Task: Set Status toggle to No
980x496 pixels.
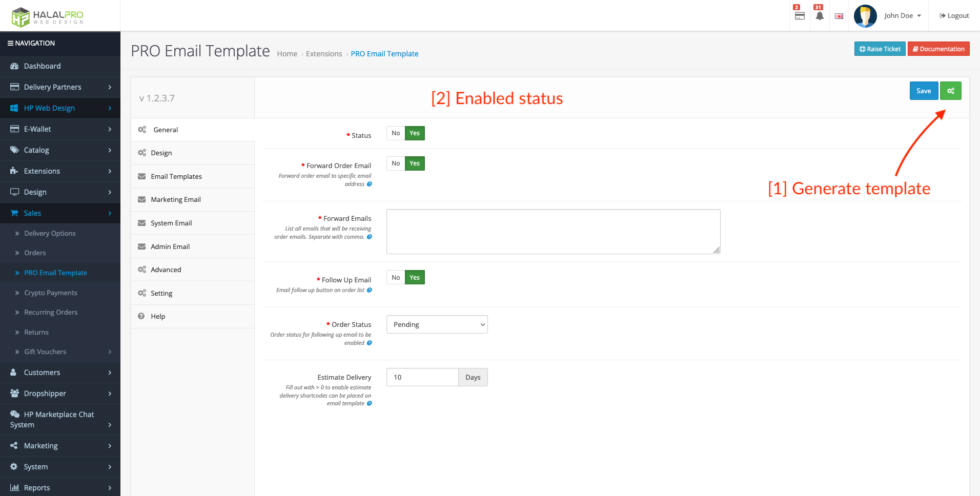Action: [x=396, y=133]
